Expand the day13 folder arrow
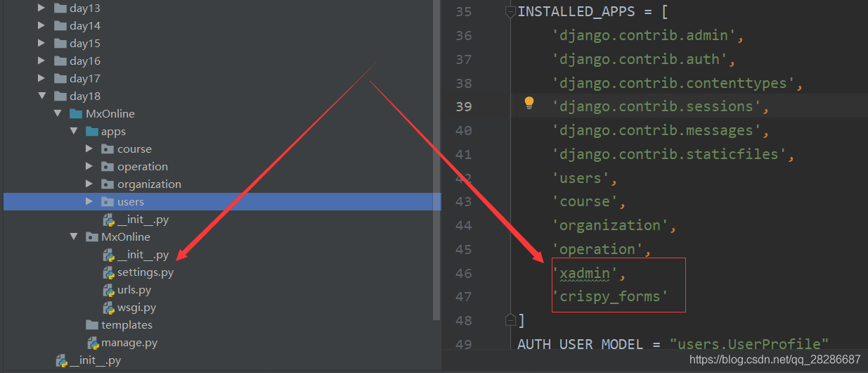The width and height of the screenshot is (868, 373). point(41,8)
